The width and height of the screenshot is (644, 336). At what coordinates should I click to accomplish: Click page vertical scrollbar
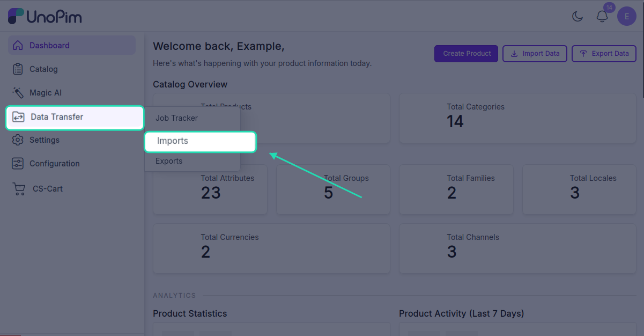coord(642,51)
